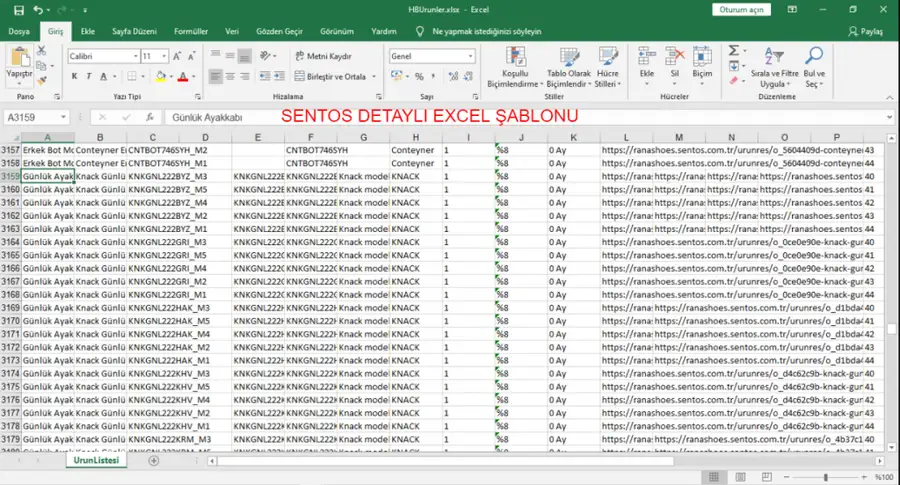Open the font size 11 dropdown
This screenshot has height=485, width=900.
164,56
